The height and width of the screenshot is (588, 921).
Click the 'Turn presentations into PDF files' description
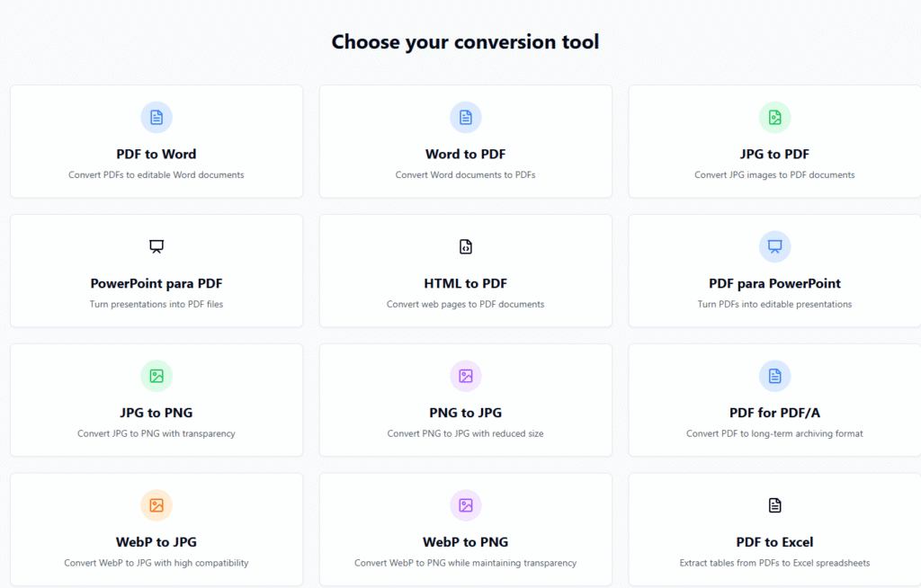point(156,304)
